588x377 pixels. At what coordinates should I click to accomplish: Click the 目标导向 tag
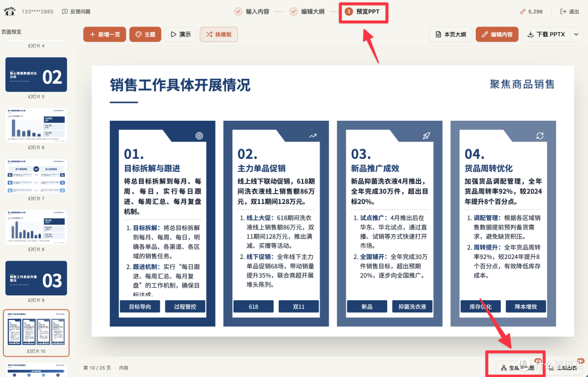(140, 306)
